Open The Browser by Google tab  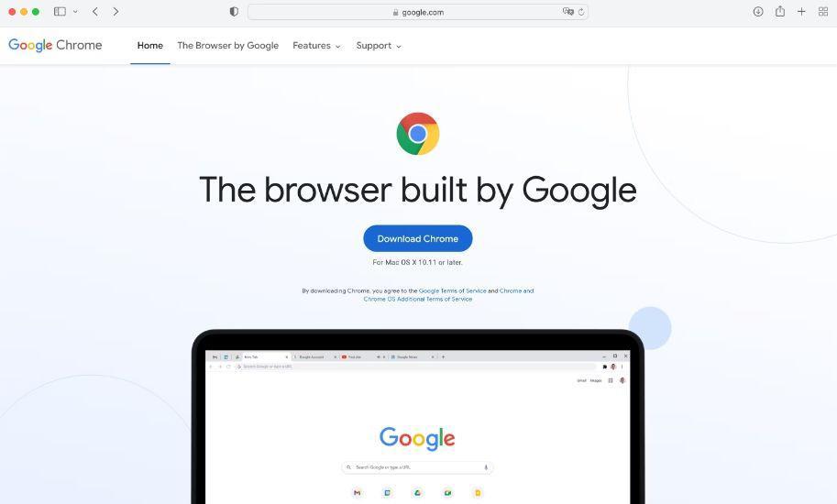(228, 46)
